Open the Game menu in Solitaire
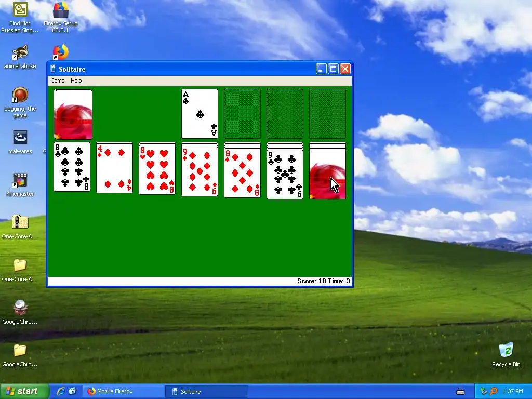The height and width of the screenshot is (399, 532). pyautogui.click(x=57, y=81)
